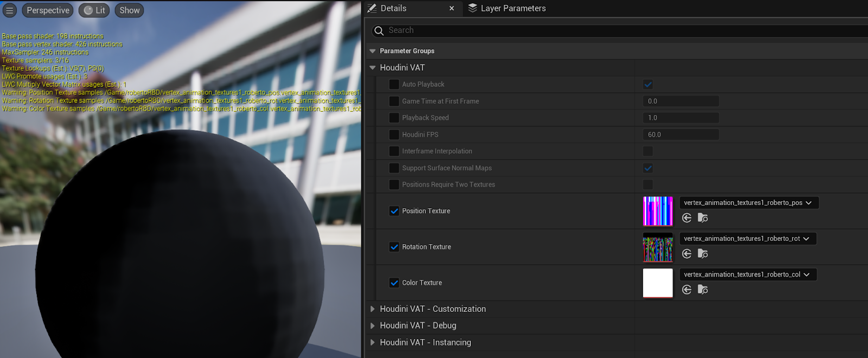Select the Position Texture label

pyautogui.click(x=426, y=211)
